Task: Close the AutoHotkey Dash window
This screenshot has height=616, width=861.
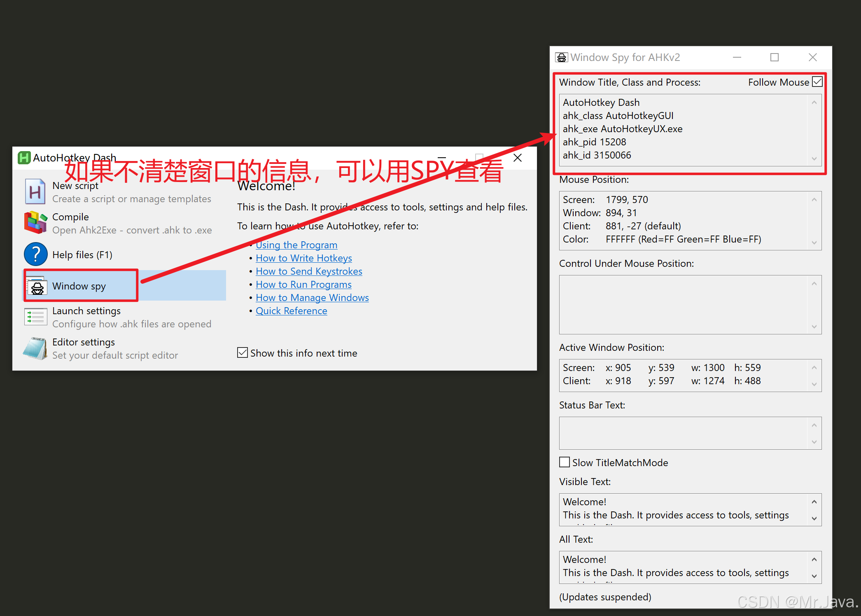Action: [518, 158]
